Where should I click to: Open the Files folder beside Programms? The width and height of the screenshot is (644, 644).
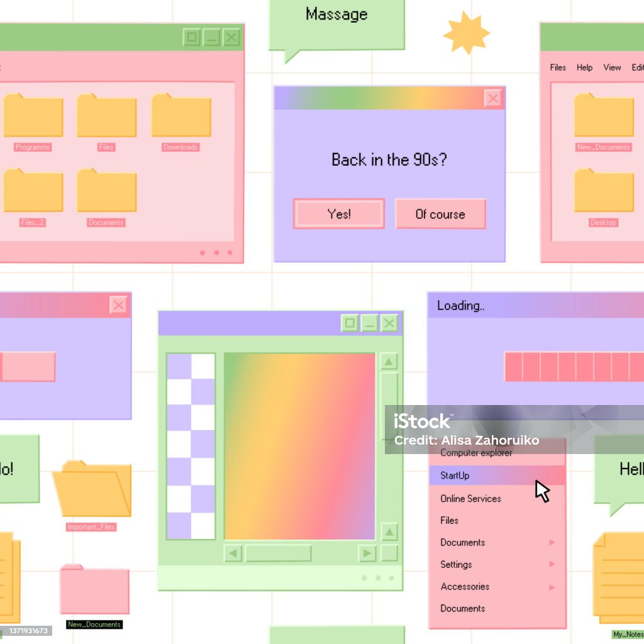pyautogui.click(x=107, y=116)
